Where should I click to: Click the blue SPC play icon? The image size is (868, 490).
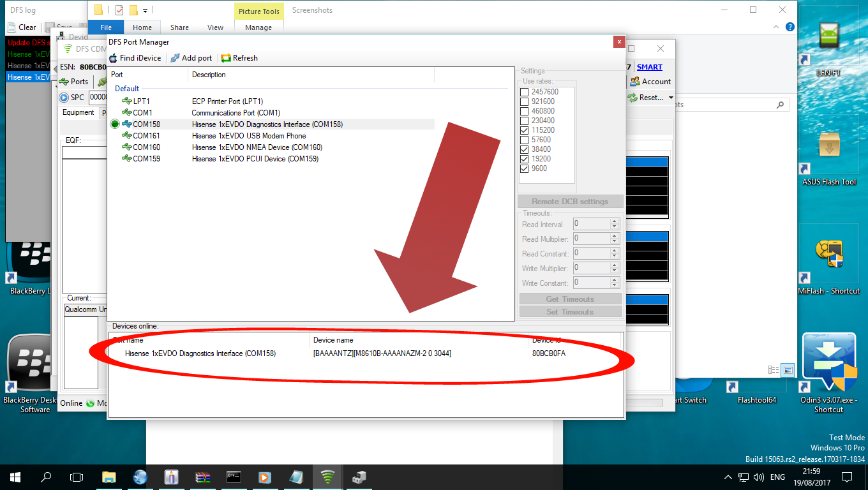click(x=64, y=98)
